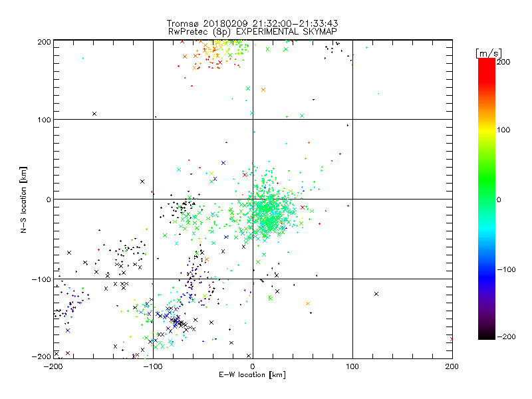
Task: Click the colorbar tick label "100"
Action: pyautogui.click(x=503, y=130)
